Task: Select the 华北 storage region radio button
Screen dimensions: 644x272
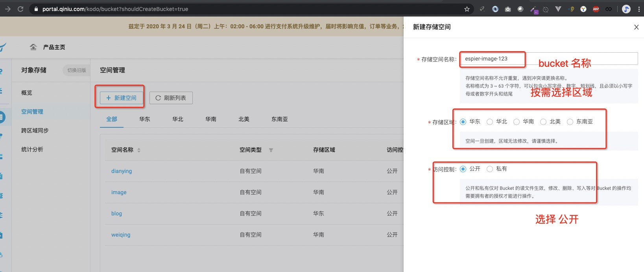Action: click(490, 122)
